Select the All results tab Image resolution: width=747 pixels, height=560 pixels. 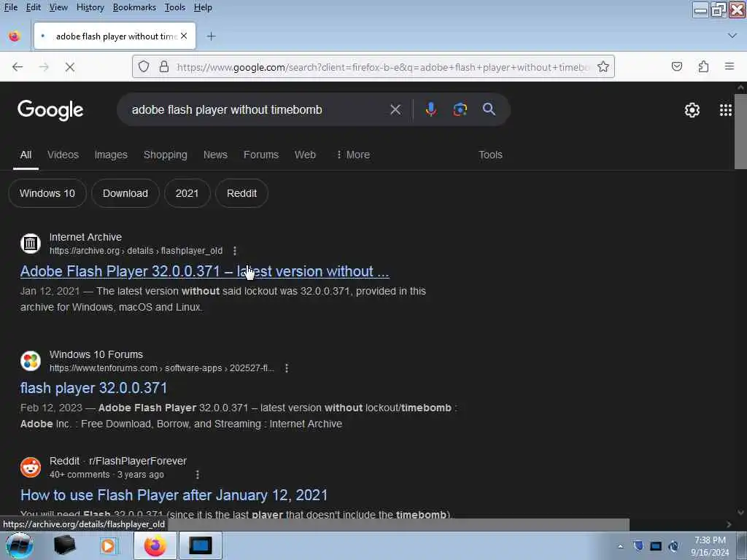26,155
